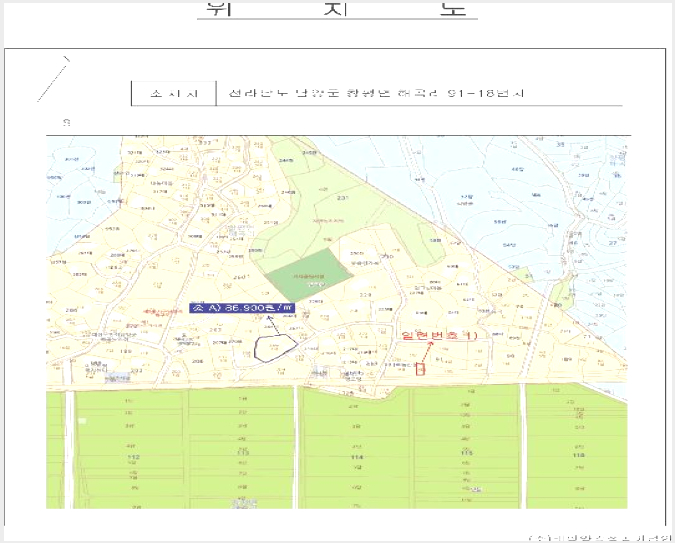Select the blue-outlined parcel on the map
675x543 pixels.
(x=276, y=348)
